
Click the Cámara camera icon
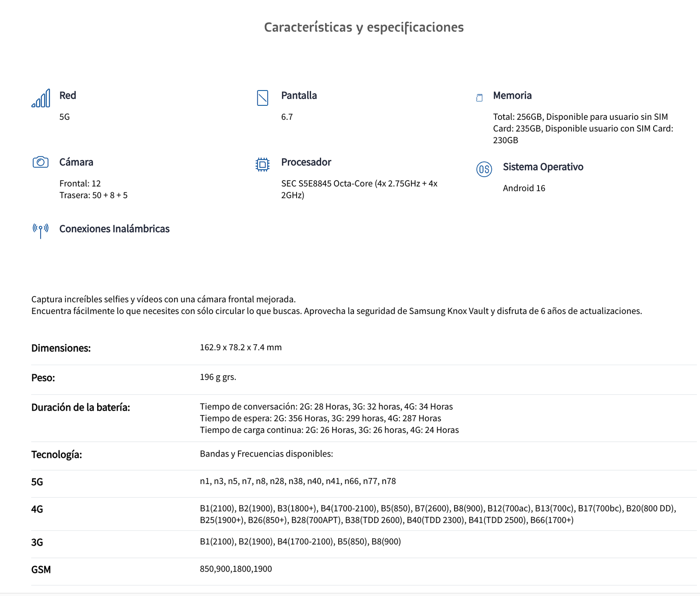pos(41,162)
